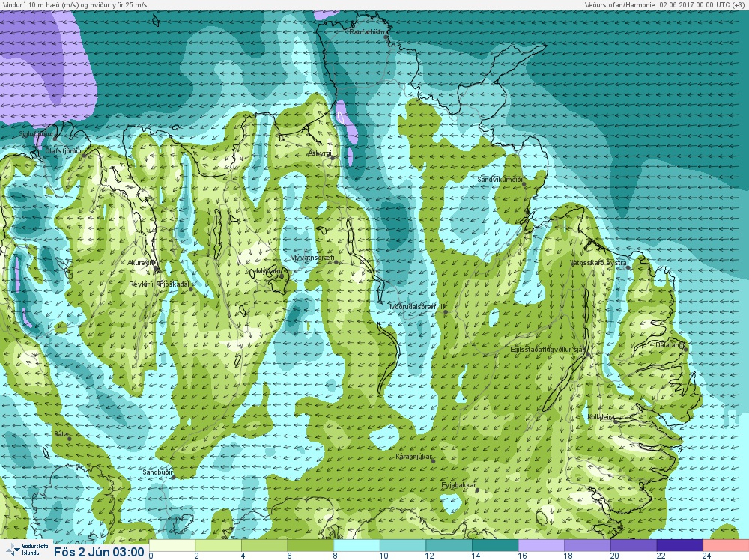
Task: Click the Ólafsfjörður station label
Action: pyautogui.click(x=64, y=151)
